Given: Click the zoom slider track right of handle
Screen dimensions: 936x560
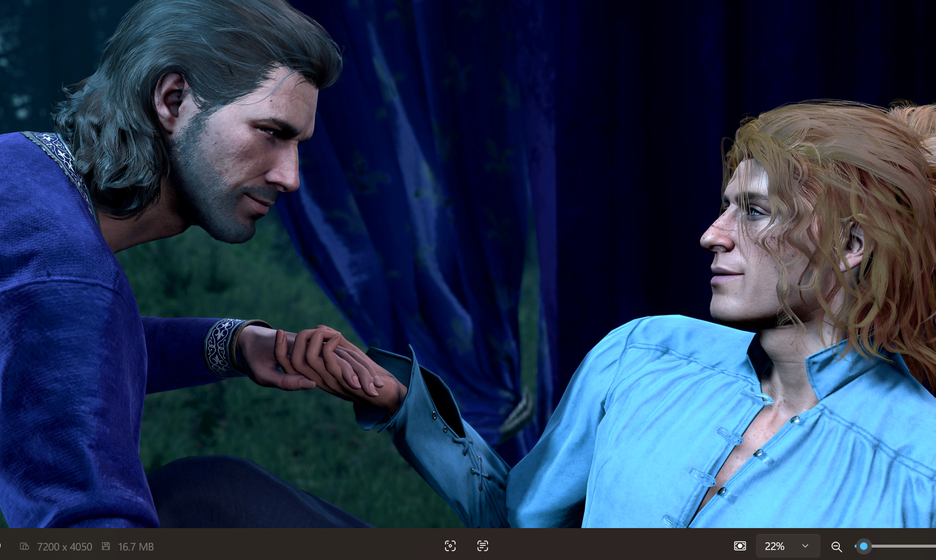Looking at the screenshot, I should [903, 546].
